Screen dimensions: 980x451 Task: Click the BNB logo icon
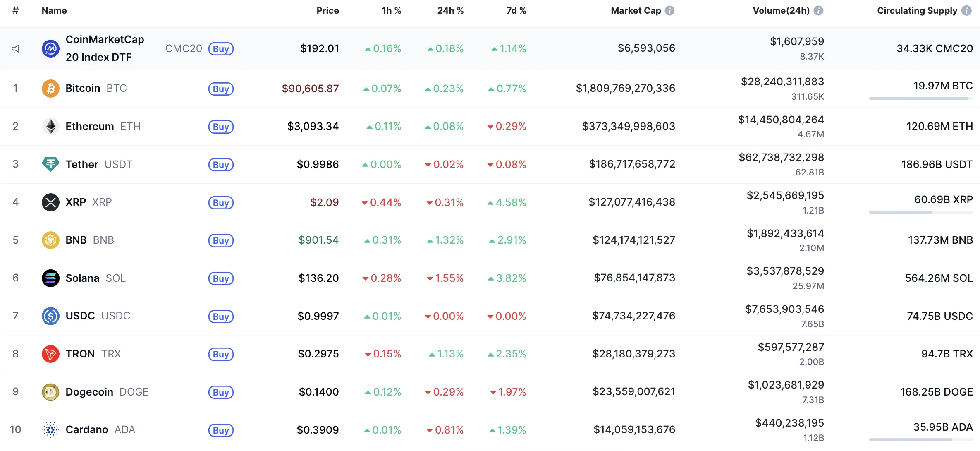50,240
